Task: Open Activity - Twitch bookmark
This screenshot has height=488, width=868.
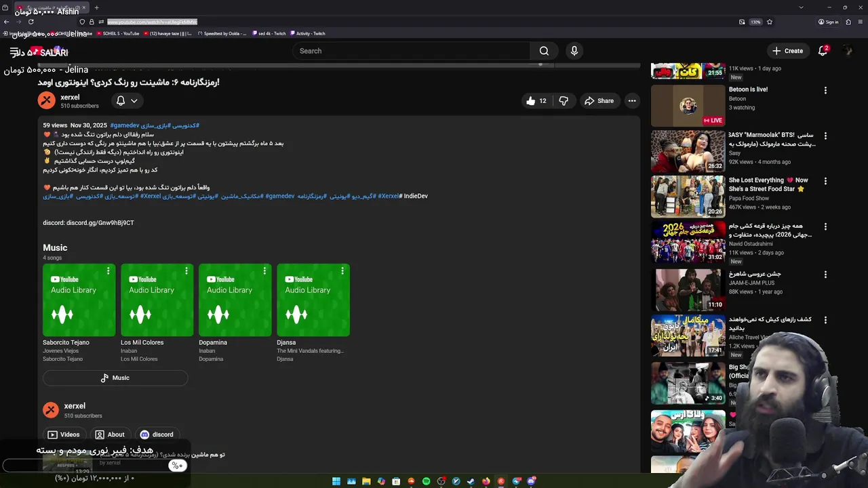Action: point(308,33)
